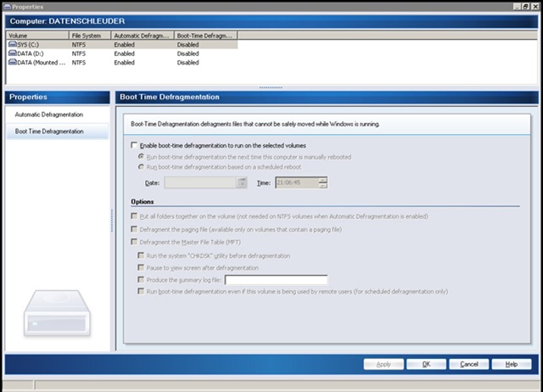Check Produce the summary log file option
Viewport: 543px width, 392px height.
coord(141,279)
